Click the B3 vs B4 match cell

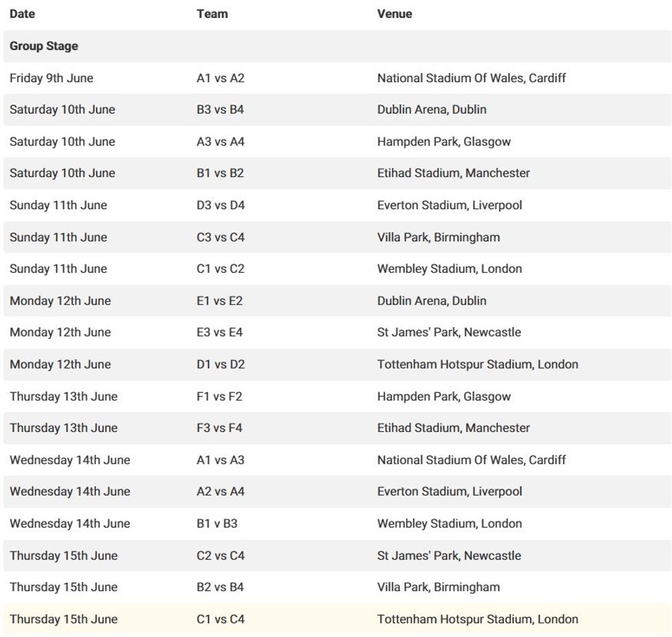[x=220, y=110]
